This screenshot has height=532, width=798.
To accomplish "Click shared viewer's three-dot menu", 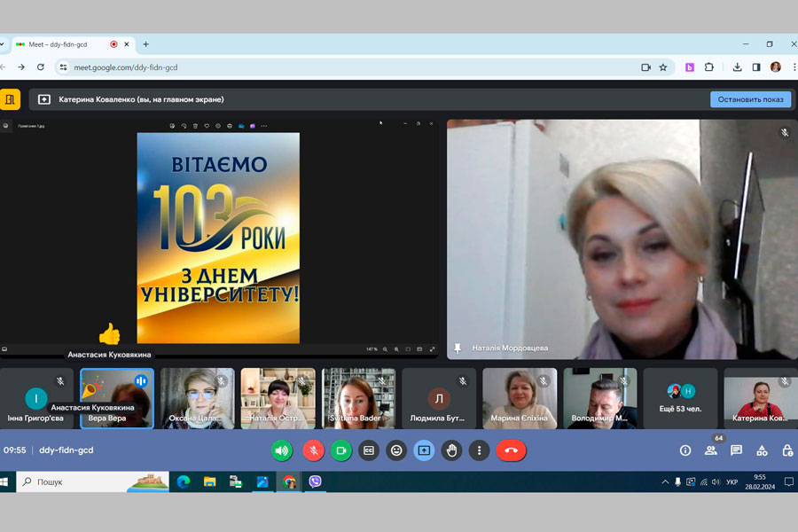I will click(x=264, y=126).
